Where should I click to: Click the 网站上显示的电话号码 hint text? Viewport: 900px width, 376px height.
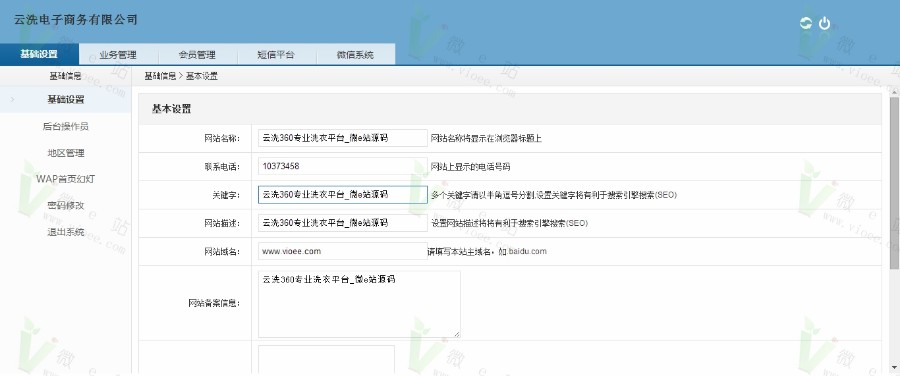[470, 167]
